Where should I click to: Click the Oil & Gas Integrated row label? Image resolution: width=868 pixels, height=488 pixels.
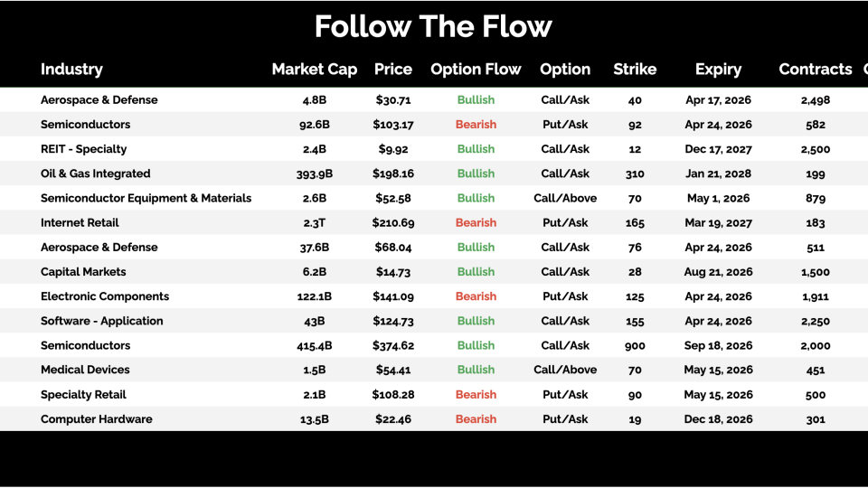[x=96, y=174]
